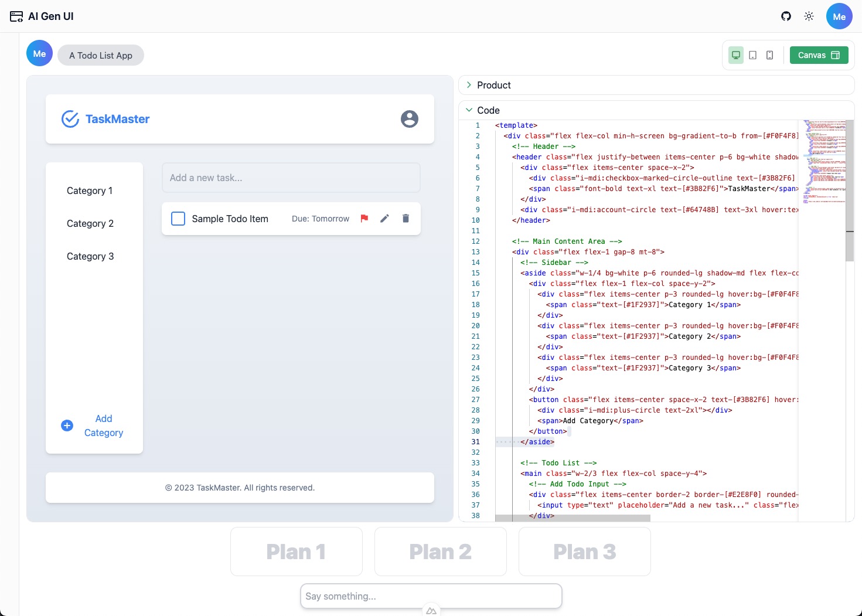Click the A Todo List App chip

(101, 55)
